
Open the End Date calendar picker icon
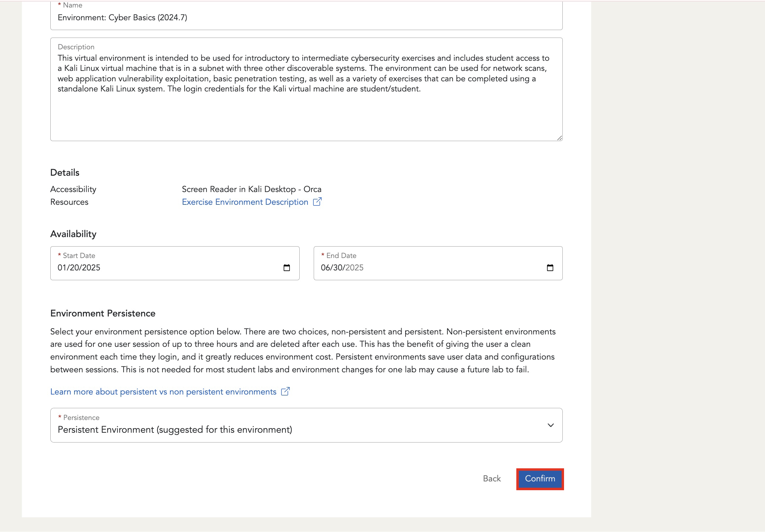pos(550,268)
